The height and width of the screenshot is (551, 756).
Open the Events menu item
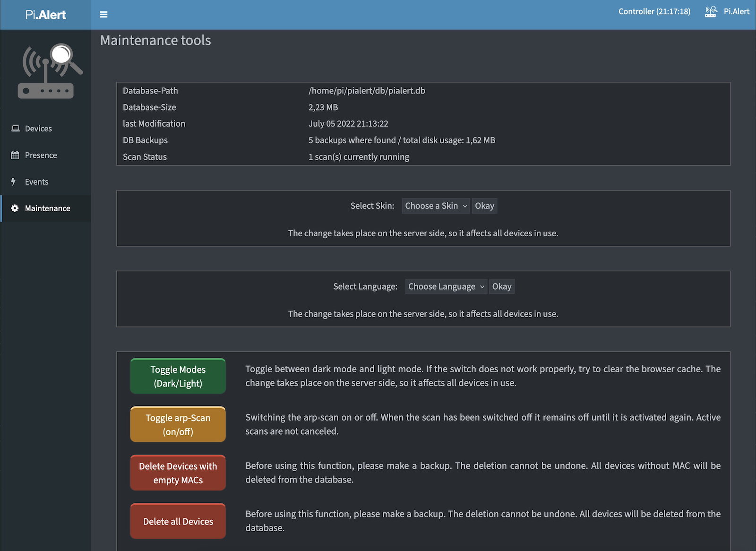(36, 182)
